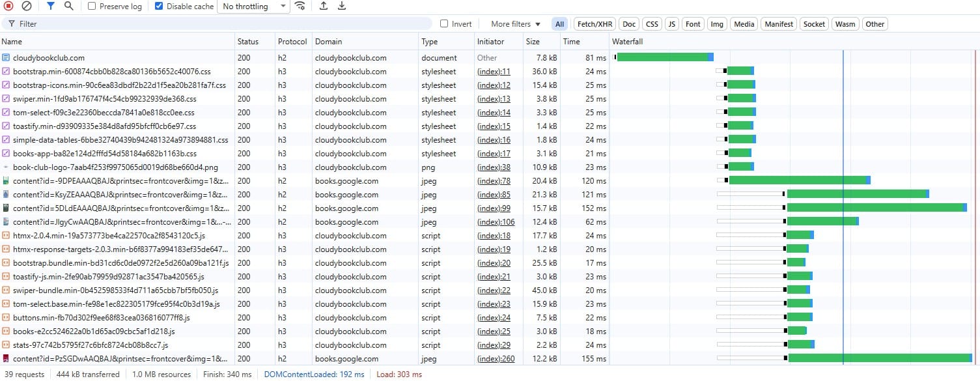Click waterfall bar of content?id=JlgyCwAAQBAJ row
980x381 pixels.
coord(822,221)
